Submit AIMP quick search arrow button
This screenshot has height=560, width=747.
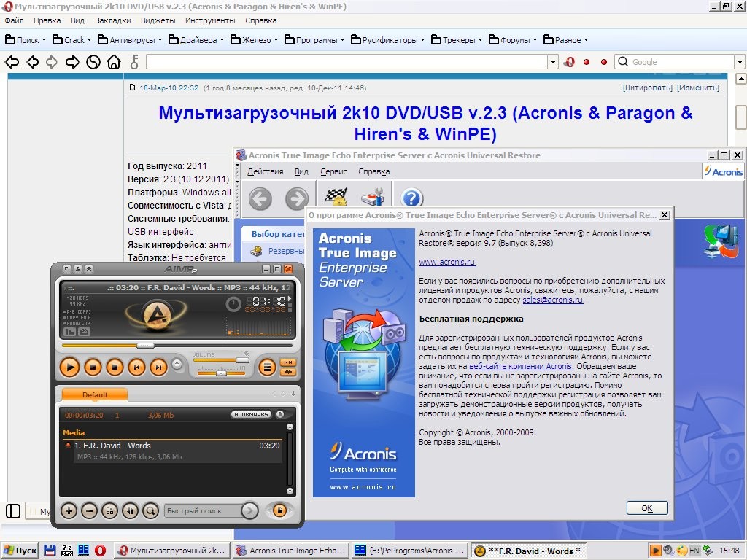pyautogui.click(x=249, y=511)
